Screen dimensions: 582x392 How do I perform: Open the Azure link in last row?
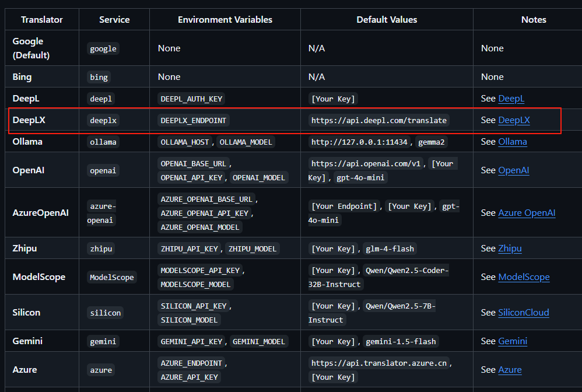(510, 370)
